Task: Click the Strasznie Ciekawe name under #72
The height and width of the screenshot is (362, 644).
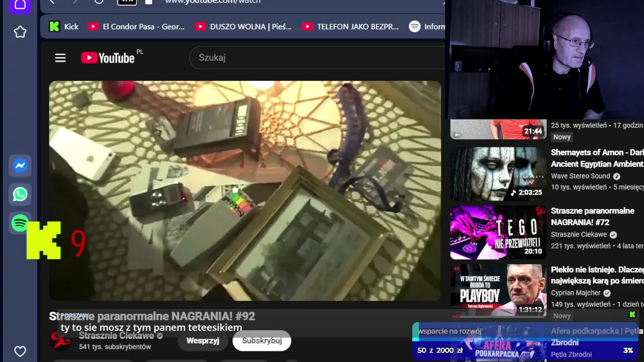Action: click(x=580, y=234)
